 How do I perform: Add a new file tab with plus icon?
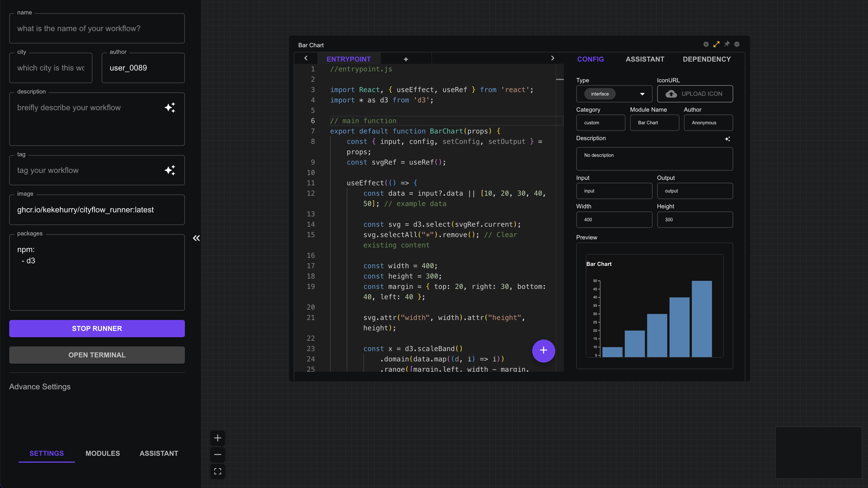pyautogui.click(x=406, y=59)
